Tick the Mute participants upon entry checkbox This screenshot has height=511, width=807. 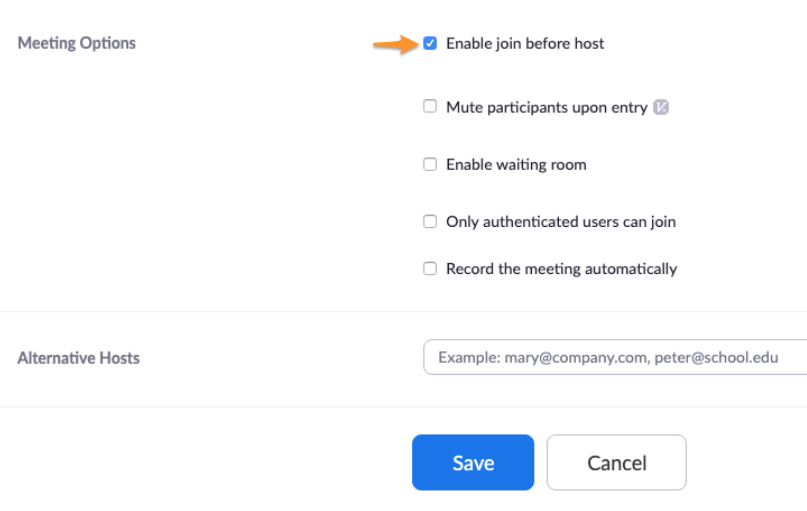click(x=430, y=107)
